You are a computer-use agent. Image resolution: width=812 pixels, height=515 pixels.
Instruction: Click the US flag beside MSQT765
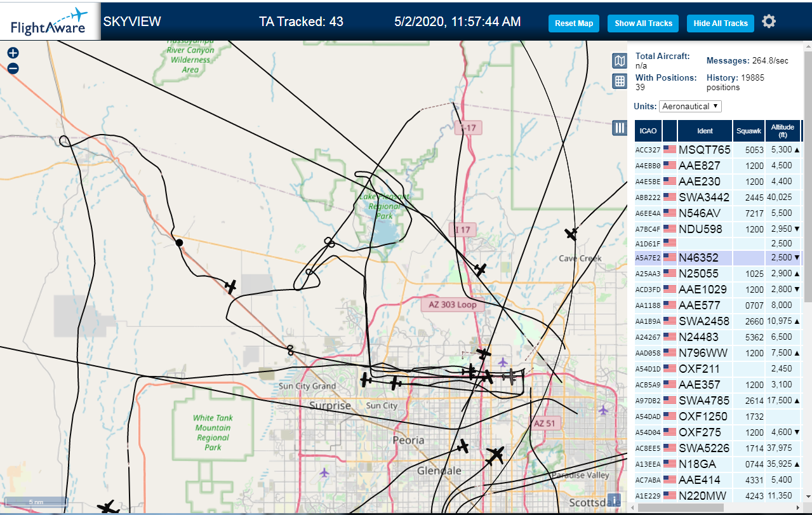pos(670,150)
